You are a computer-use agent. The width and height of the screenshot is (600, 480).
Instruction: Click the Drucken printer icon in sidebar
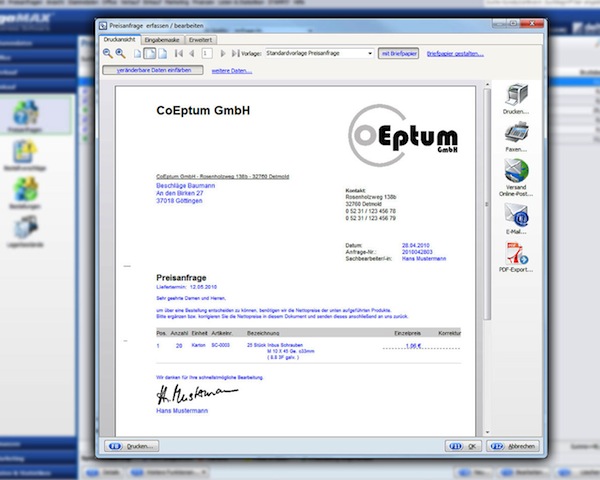516,94
